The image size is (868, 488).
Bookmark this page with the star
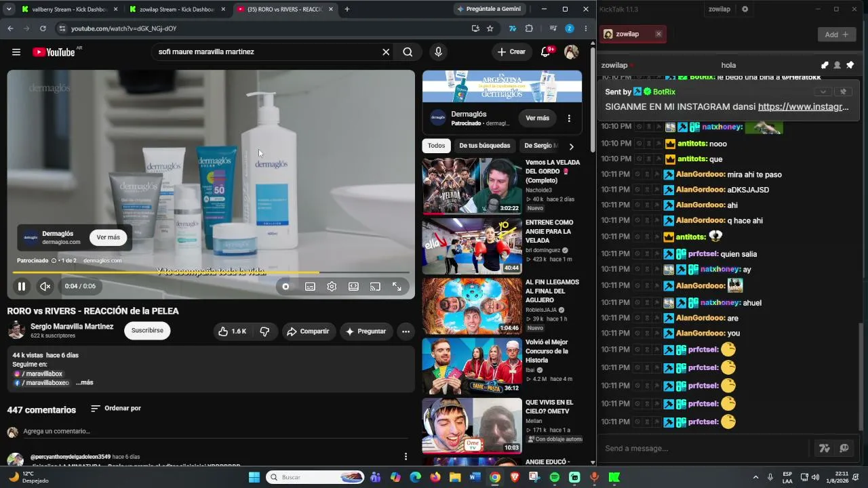[490, 28]
